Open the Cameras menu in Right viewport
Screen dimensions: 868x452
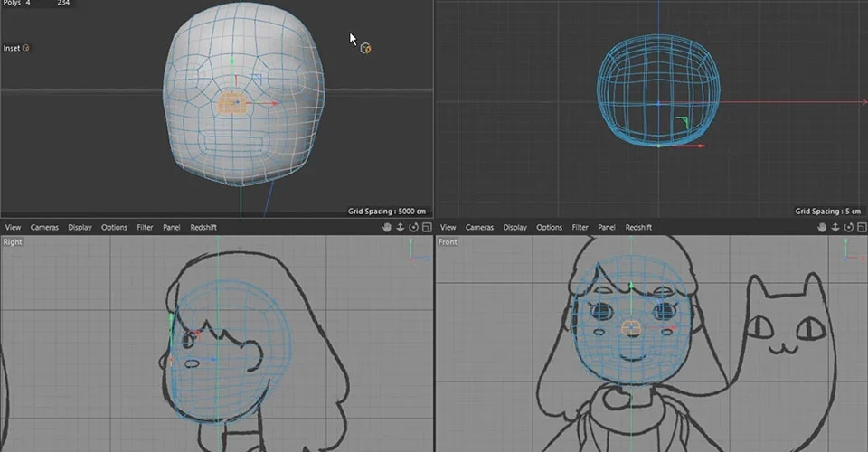[44, 228]
